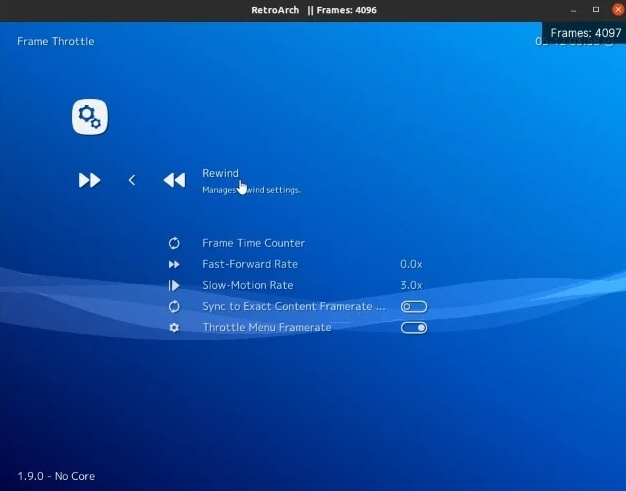The image size is (626, 491).
Task: Select Fast-Forward Rate entry
Action: point(250,264)
